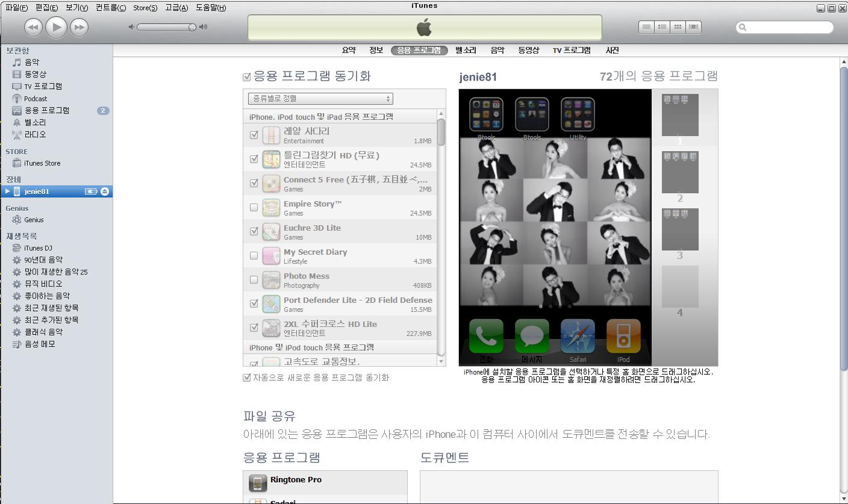Click the Next track button

(79, 27)
